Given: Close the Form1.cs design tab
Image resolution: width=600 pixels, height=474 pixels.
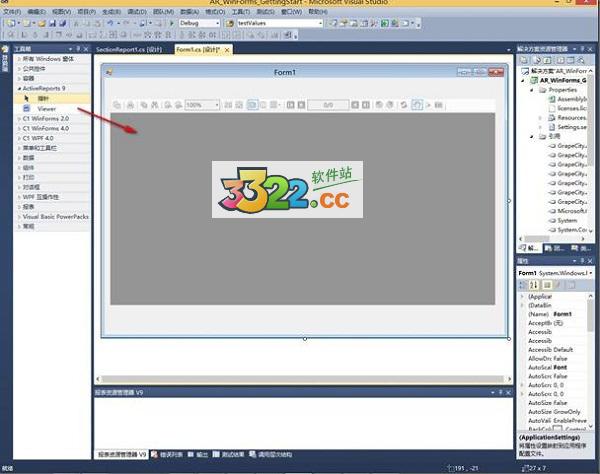Looking at the screenshot, I should click(227, 48).
